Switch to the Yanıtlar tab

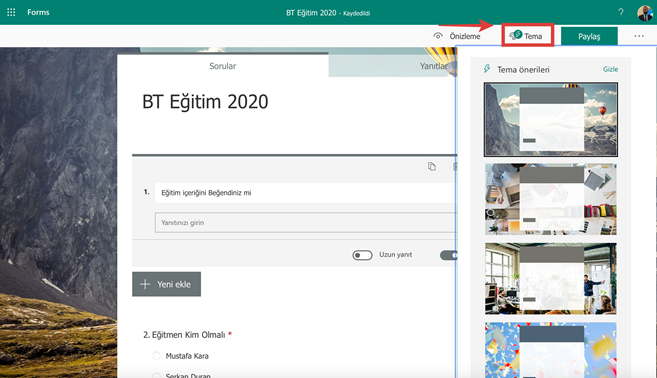pos(433,66)
